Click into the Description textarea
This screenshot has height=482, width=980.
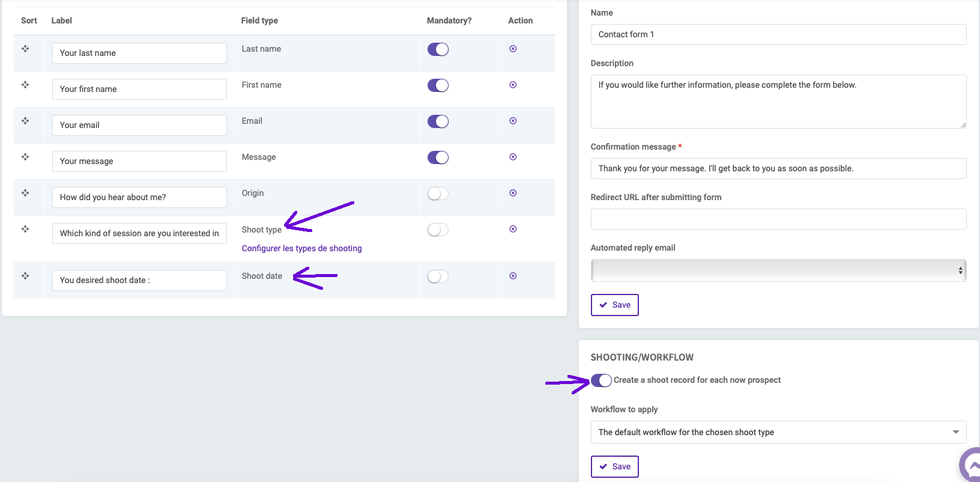(778, 102)
